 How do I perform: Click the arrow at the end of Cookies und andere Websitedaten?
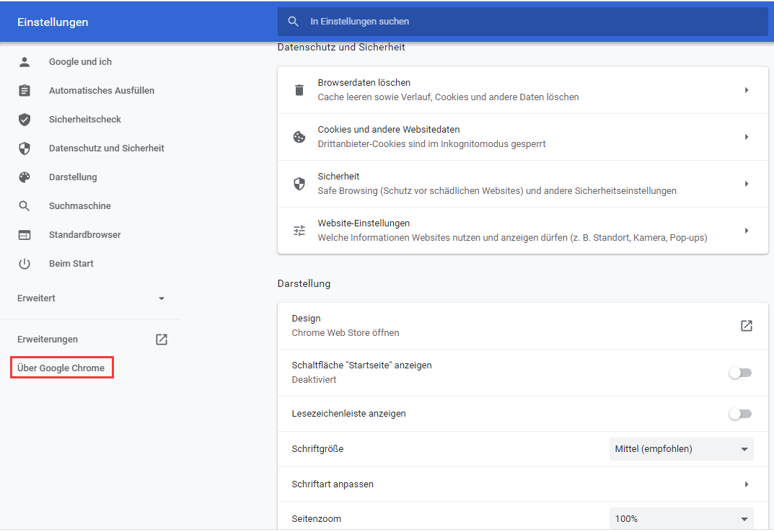(747, 137)
